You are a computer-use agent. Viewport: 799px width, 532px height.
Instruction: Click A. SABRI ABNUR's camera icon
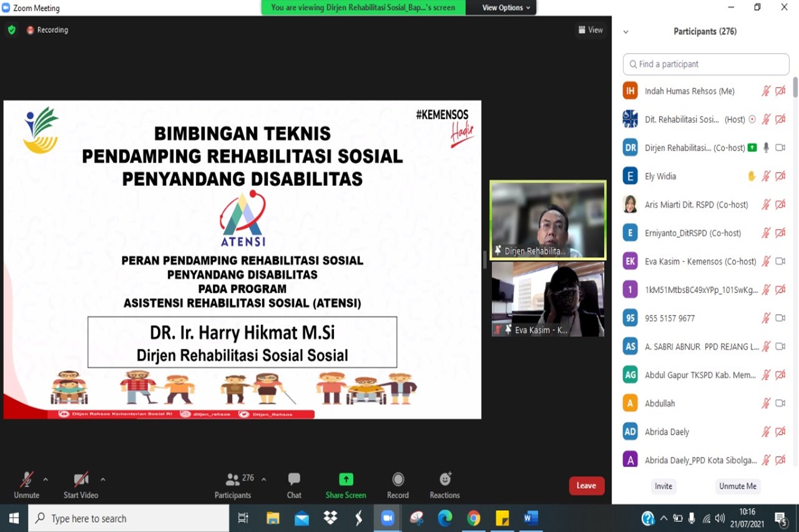coord(780,346)
